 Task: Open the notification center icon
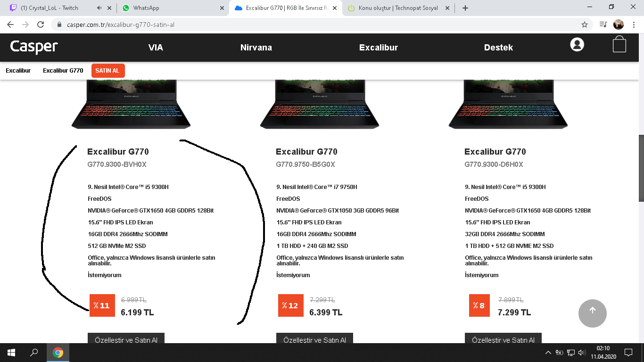(628, 353)
